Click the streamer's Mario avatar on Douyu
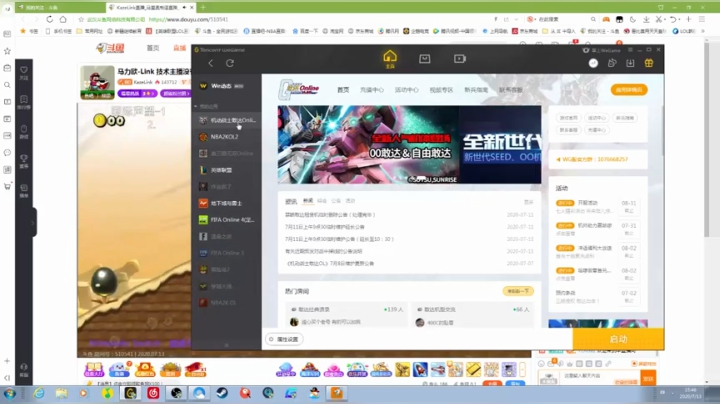The width and height of the screenshot is (720, 404). coord(97,83)
